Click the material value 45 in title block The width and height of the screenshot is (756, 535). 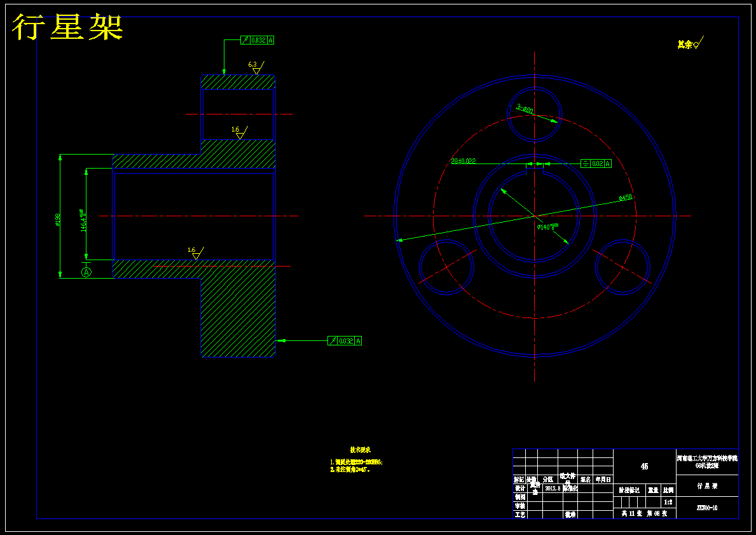(x=644, y=466)
